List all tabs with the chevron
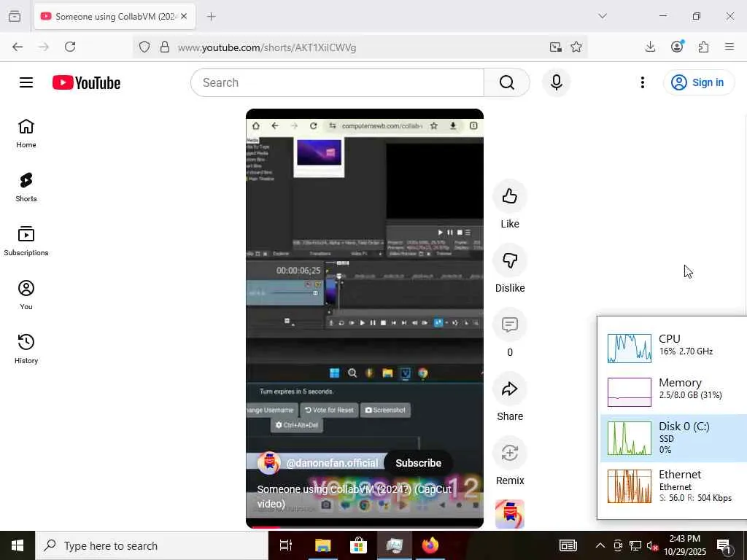Image resolution: width=747 pixels, height=560 pixels. pyautogui.click(x=603, y=16)
